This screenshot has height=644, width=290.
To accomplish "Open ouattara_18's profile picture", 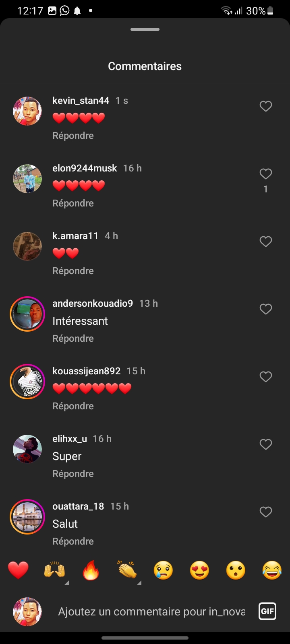I will point(27,517).
